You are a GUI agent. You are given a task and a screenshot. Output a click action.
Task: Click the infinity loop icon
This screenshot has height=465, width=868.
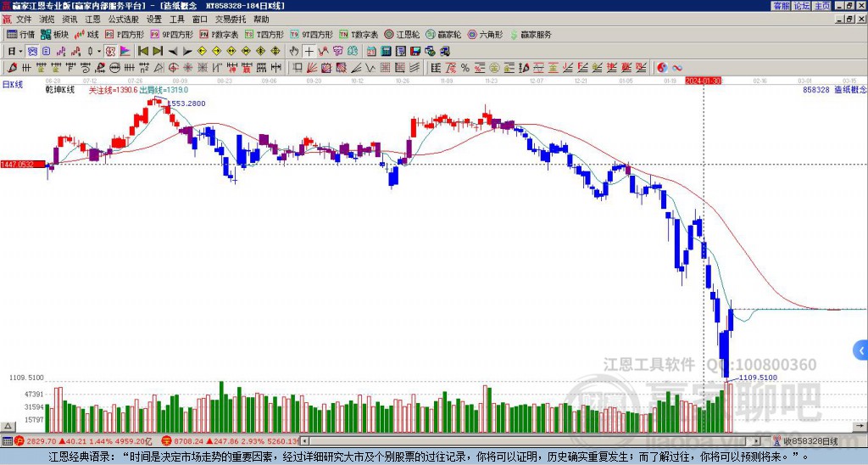tap(676, 68)
